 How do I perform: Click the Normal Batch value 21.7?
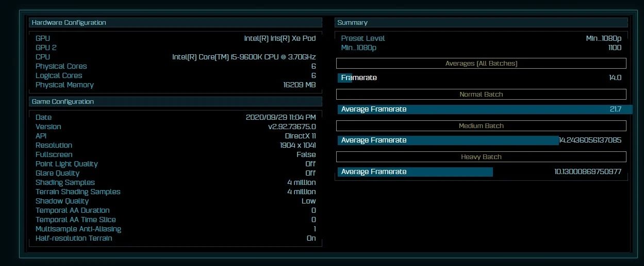point(616,109)
